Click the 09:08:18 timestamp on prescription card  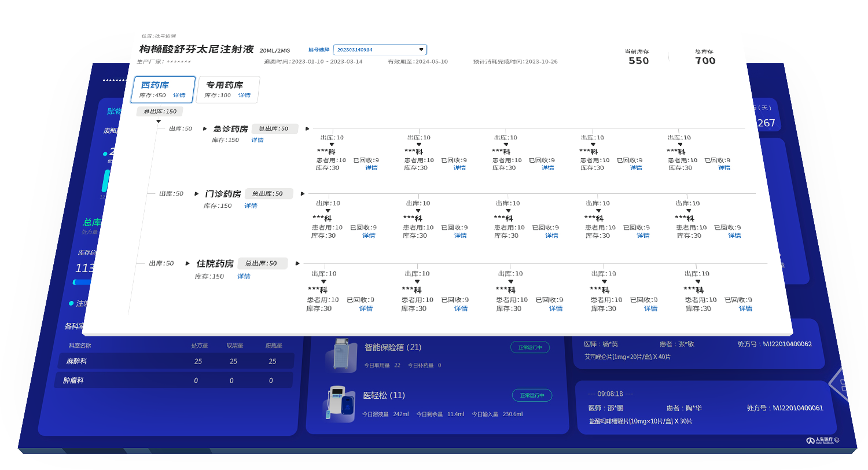coord(610,394)
